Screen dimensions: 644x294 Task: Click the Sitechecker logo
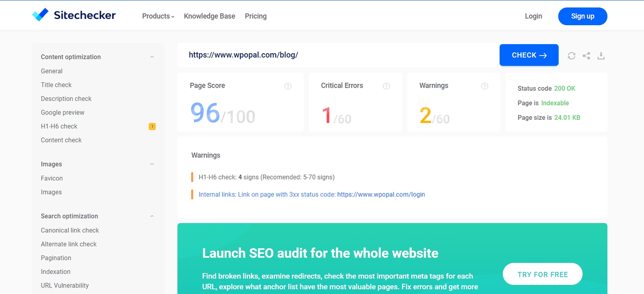tap(74, 16)
